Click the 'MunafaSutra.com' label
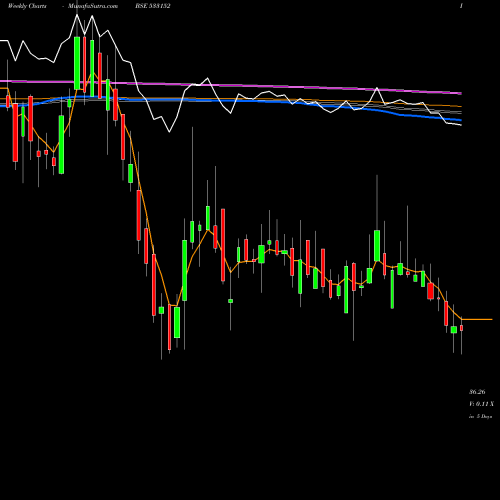Image resolution: width=500 pixels, height=500 pixels. pos(93,6)
